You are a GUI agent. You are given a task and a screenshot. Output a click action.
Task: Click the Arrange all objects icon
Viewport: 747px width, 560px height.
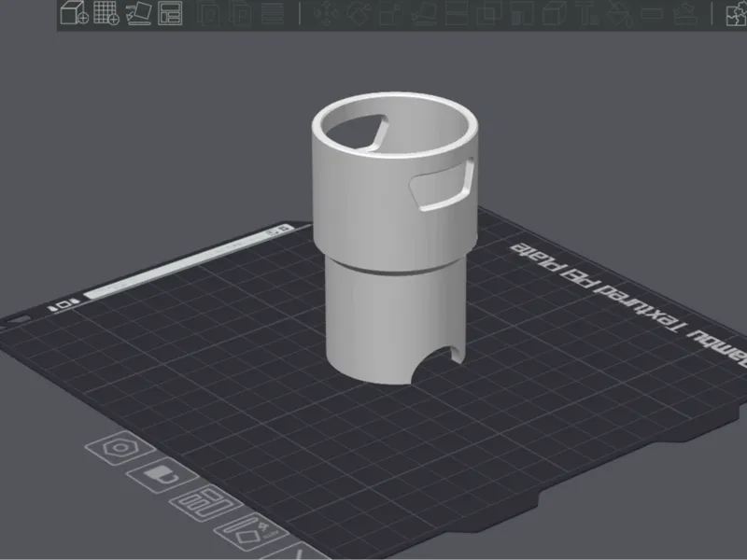(x=170, y=13)
